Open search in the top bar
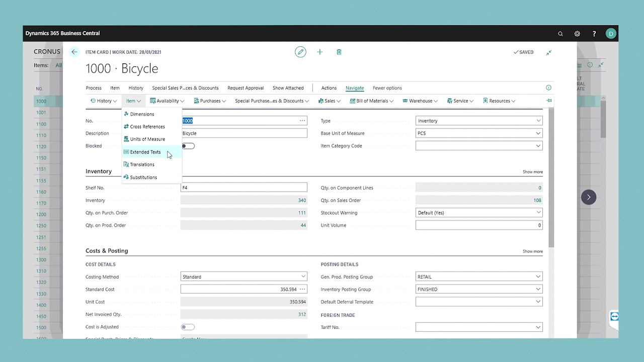 560,34
